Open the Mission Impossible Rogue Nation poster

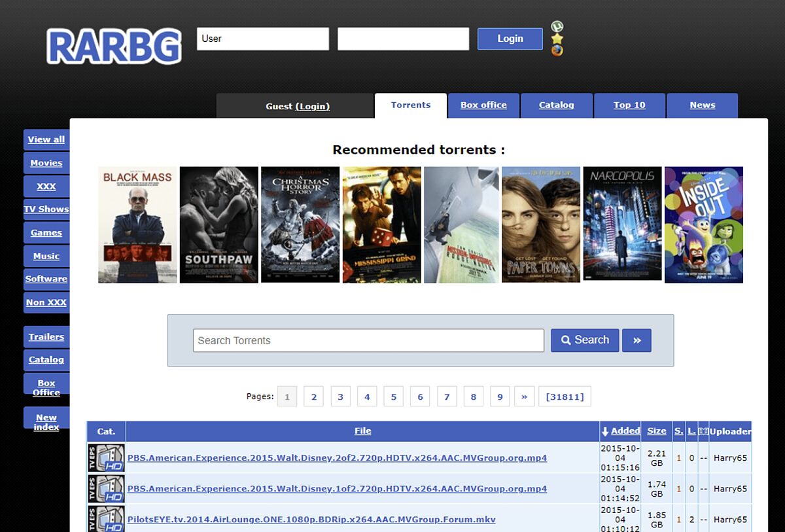pyautogui.click(x=462, y=224)
